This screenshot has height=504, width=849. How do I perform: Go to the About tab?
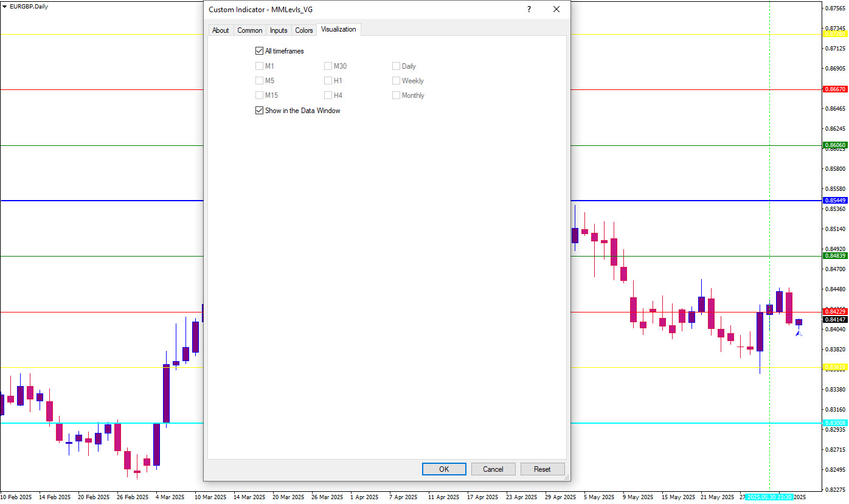point(221,30)
